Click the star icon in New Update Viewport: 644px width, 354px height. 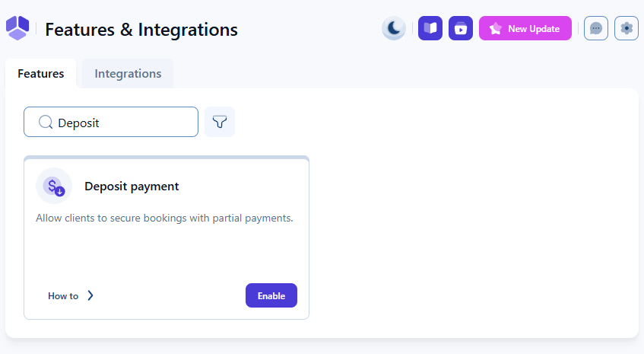coord(496,29)
